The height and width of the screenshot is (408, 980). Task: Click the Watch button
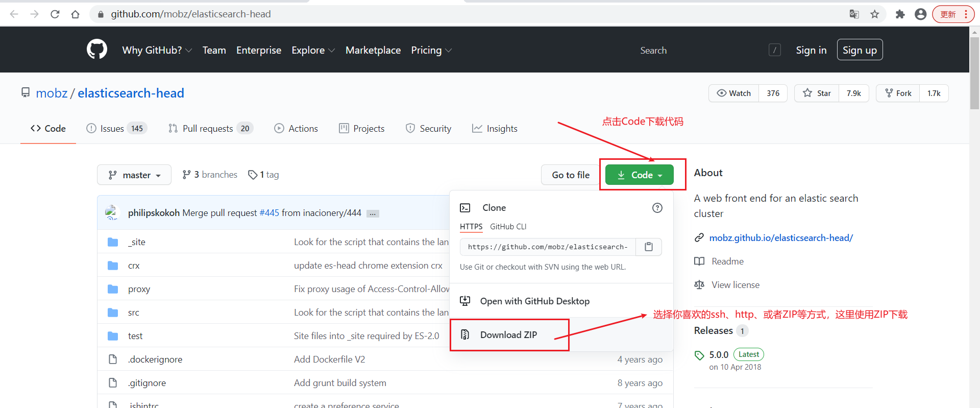[734, 93]
